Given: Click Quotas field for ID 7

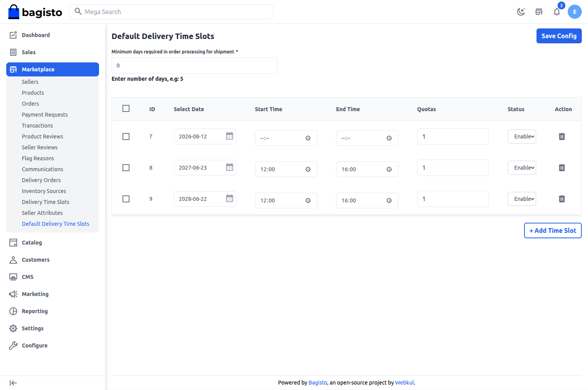Looking at the screenshot, I should click(x=453, y=136).
